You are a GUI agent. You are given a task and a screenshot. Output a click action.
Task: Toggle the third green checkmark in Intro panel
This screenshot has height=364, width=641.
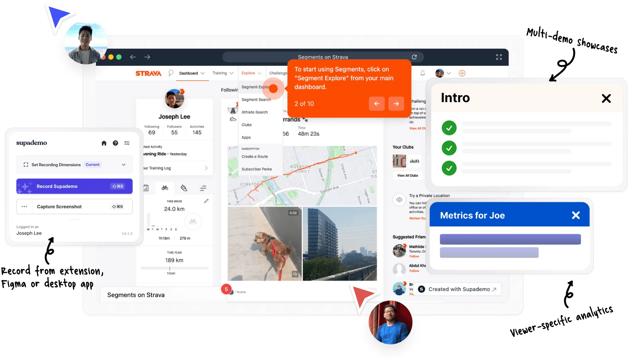point(449,167)
